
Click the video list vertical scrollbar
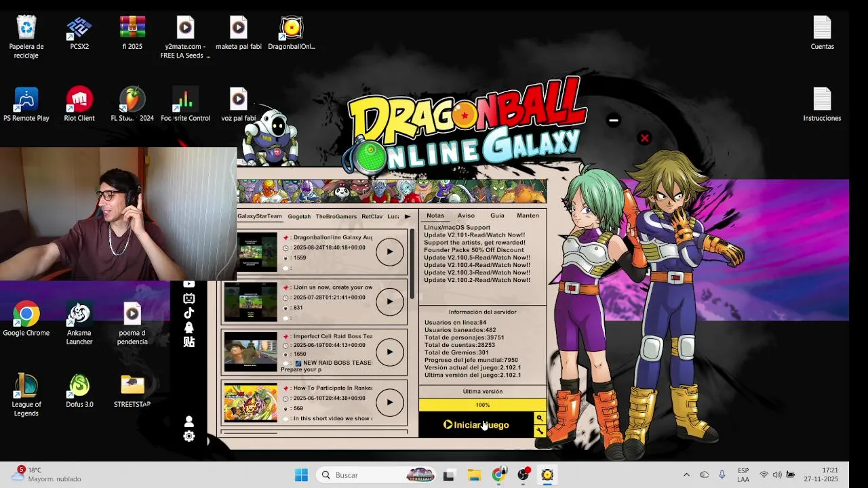412,264
